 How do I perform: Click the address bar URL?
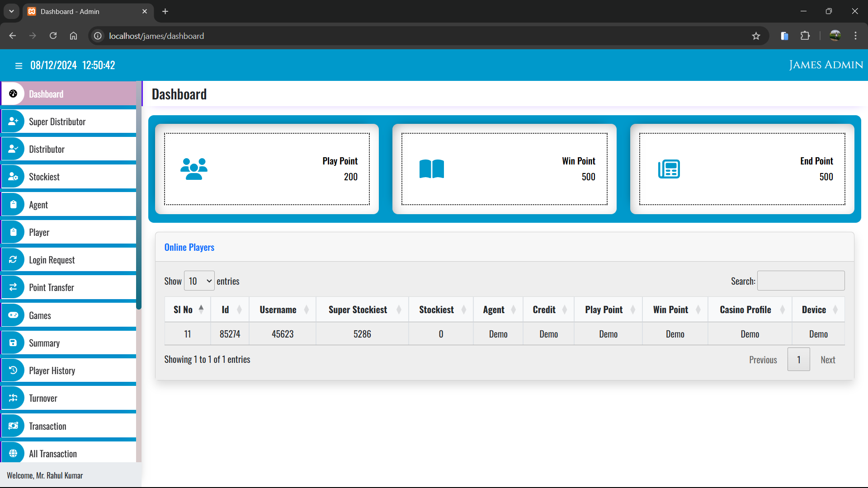(x=156, y=36)
